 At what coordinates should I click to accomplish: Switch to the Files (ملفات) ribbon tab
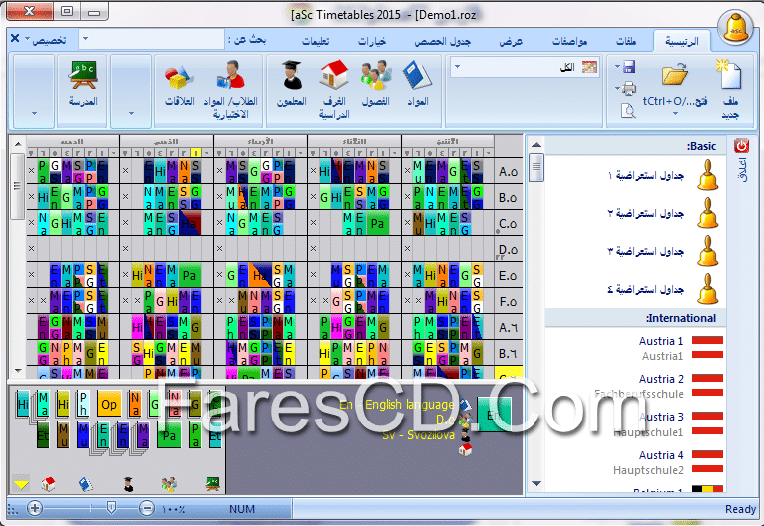[626, 41]
